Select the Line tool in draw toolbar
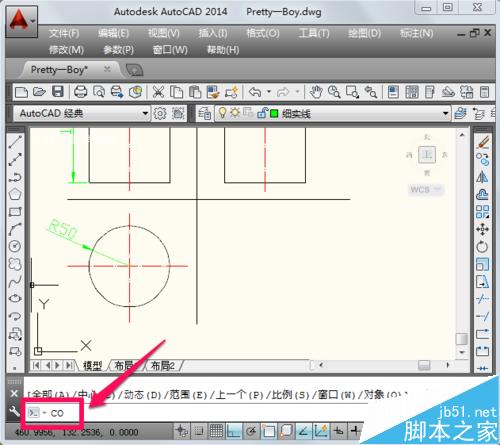The width and height of the screenshot is (500, 445). (15, 142)
